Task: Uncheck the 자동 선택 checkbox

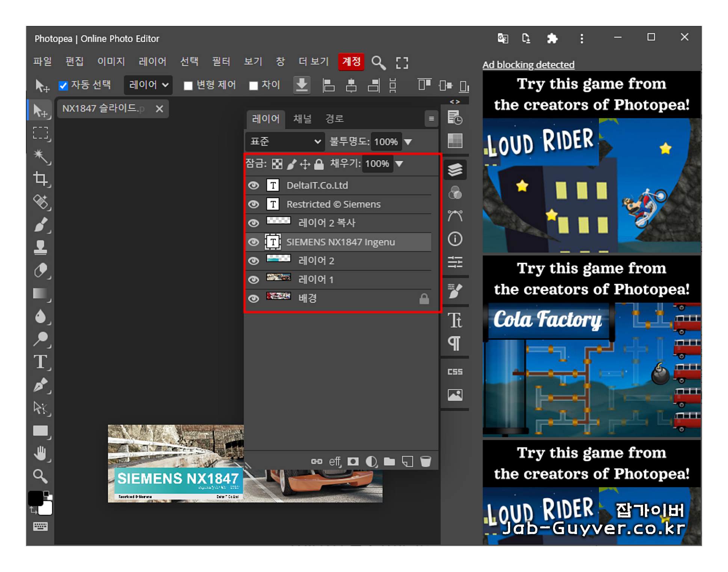Action: [x=63, y=86]
